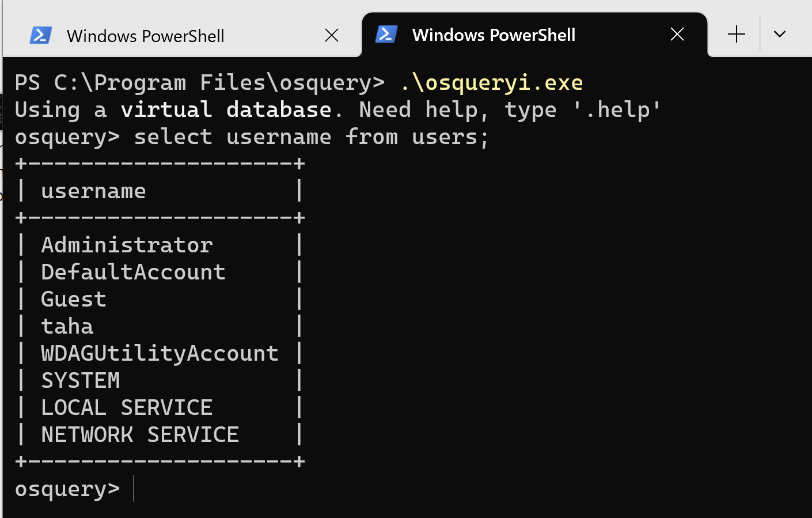This screenshot has height=518, width=812.
Task: Select the active Windows PowerShell tab title
Action: [x=494, y=35]
